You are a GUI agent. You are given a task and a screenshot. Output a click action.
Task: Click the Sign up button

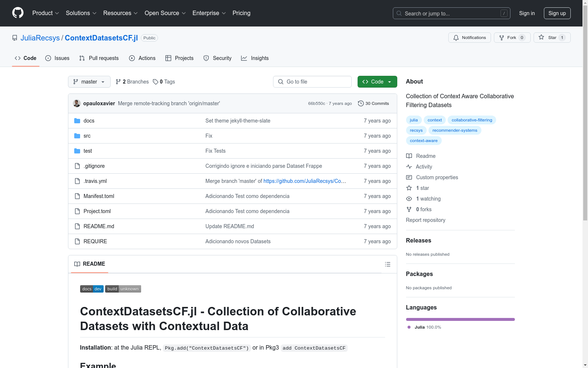pos(557,13)
